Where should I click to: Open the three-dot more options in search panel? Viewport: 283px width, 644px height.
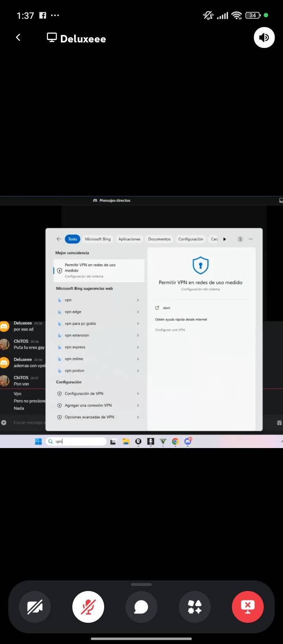(251, 239)
